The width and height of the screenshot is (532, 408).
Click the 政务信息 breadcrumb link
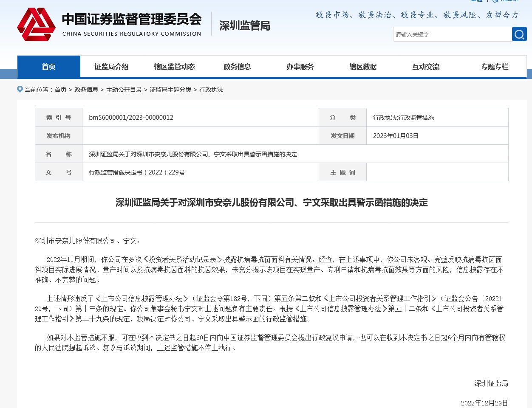[86, 90]
